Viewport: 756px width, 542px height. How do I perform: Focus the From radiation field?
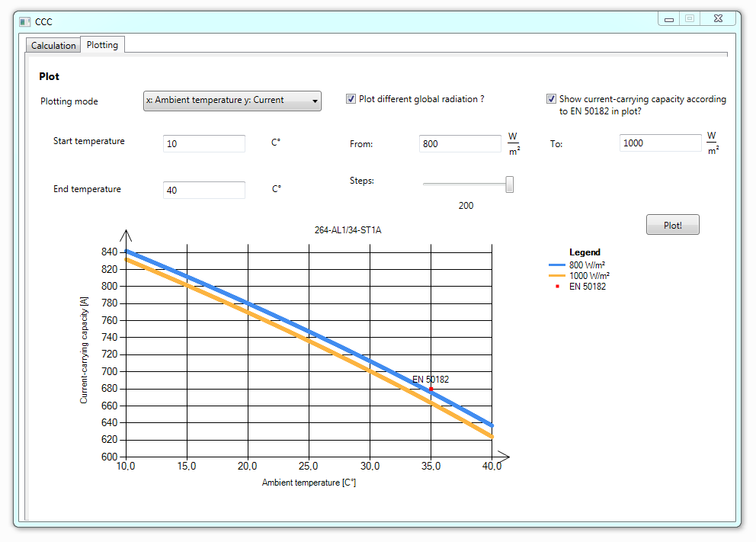tap(460, 143)
